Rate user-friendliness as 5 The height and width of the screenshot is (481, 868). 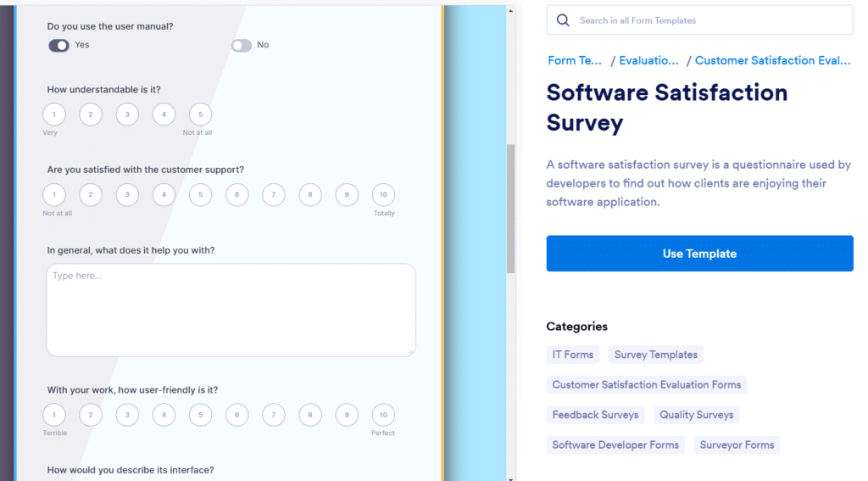pos(200,415)
